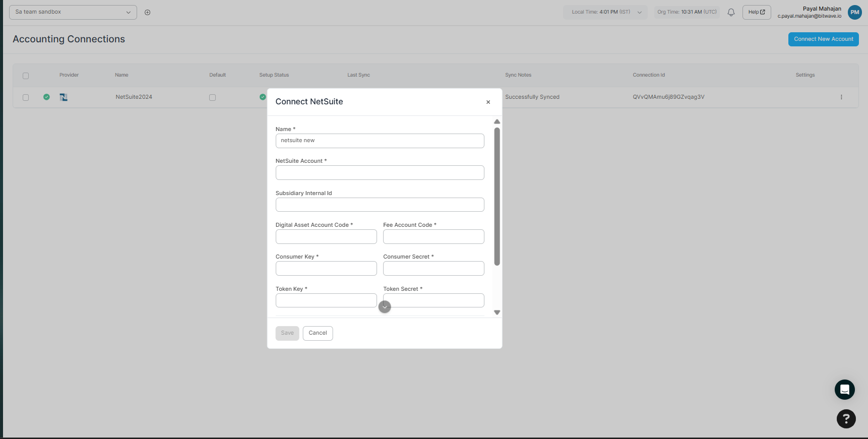Click the c.payal.mahajan@bitwave.io email text
The image size is (868, 439).
coord(809,16)
